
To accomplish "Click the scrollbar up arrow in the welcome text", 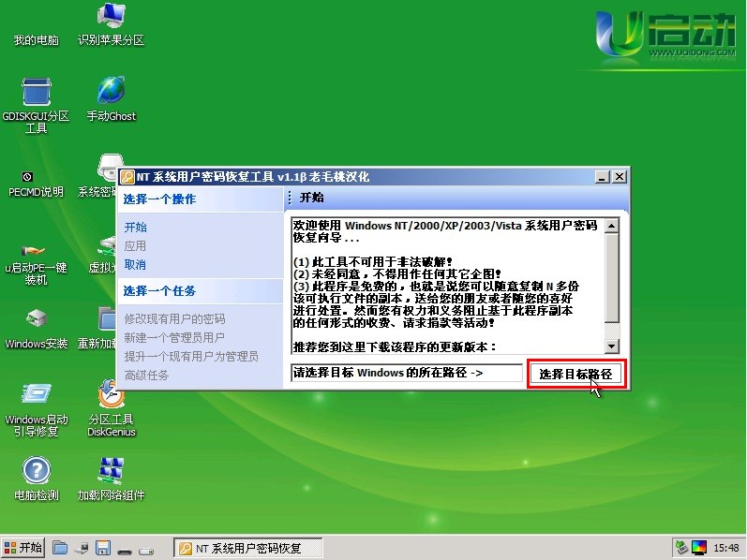I will (x=612, y=226).
